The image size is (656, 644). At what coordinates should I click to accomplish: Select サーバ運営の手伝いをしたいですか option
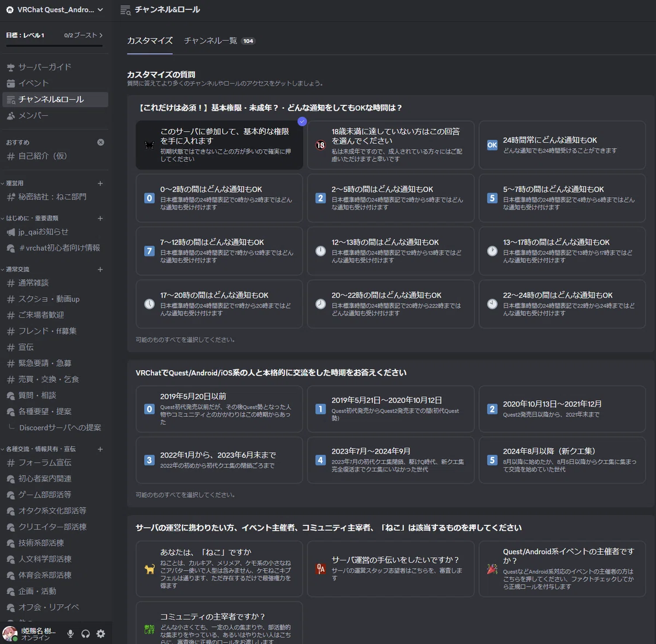tap(390, 569)
